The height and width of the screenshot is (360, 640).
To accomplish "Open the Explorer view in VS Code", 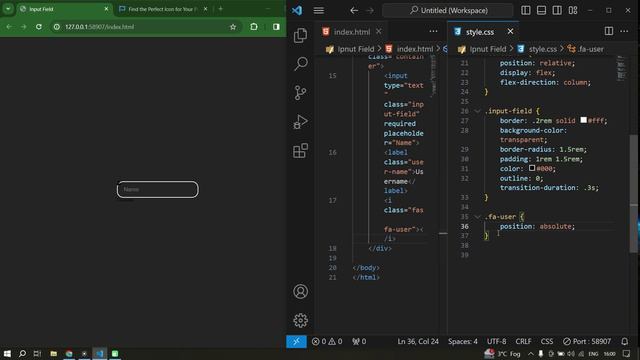I will coord(300,36).
